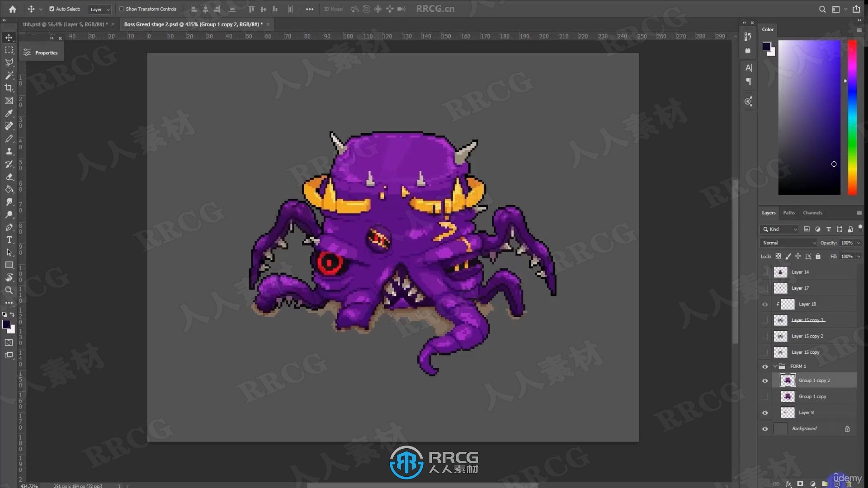Open the blend mode Normal dropdown
This screenshot has width=868, height=488.
(789, 243)
